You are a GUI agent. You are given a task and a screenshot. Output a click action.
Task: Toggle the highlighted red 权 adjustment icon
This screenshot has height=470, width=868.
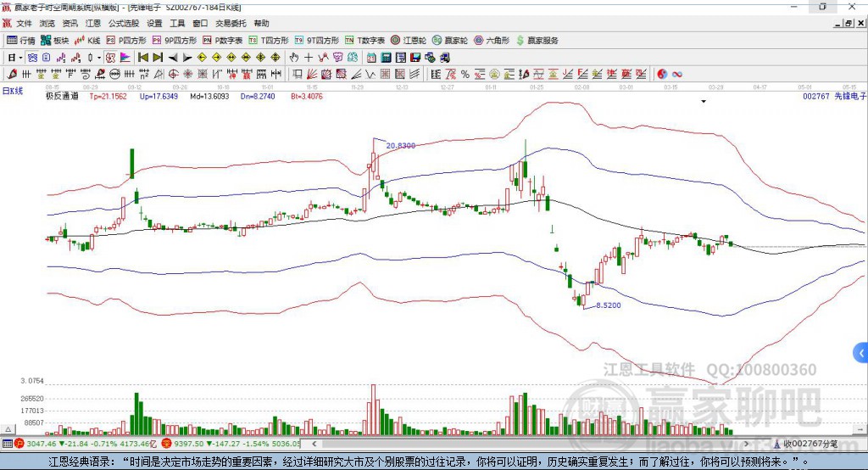[111, 58]
